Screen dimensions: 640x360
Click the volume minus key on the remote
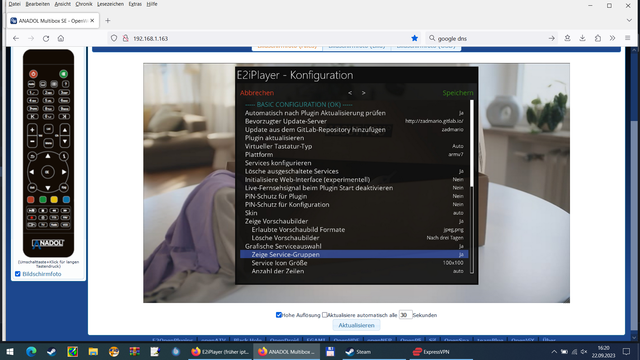pyautogui.click(x=32, y=142)
